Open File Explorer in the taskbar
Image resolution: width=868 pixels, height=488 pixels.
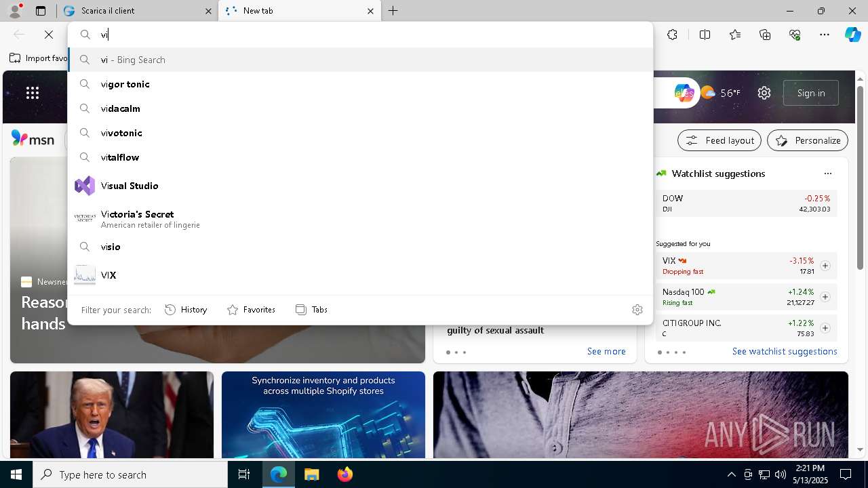pos(311,474)
